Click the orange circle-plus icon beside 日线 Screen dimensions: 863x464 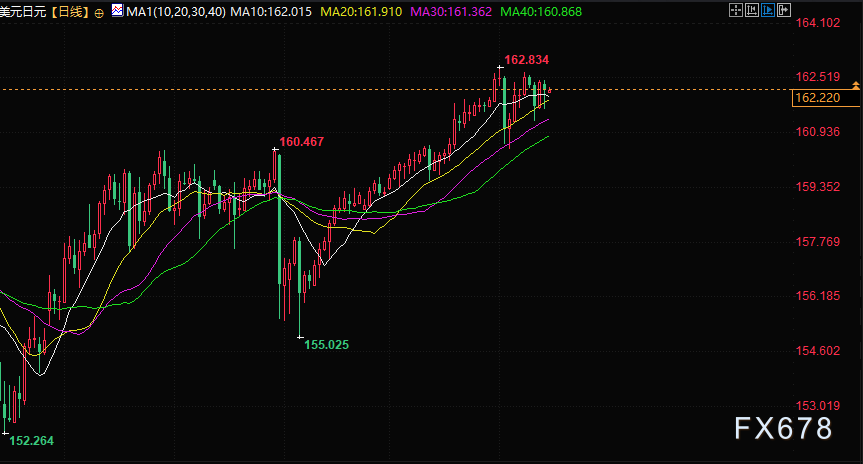pyautogui.click(x=99, y=13)
